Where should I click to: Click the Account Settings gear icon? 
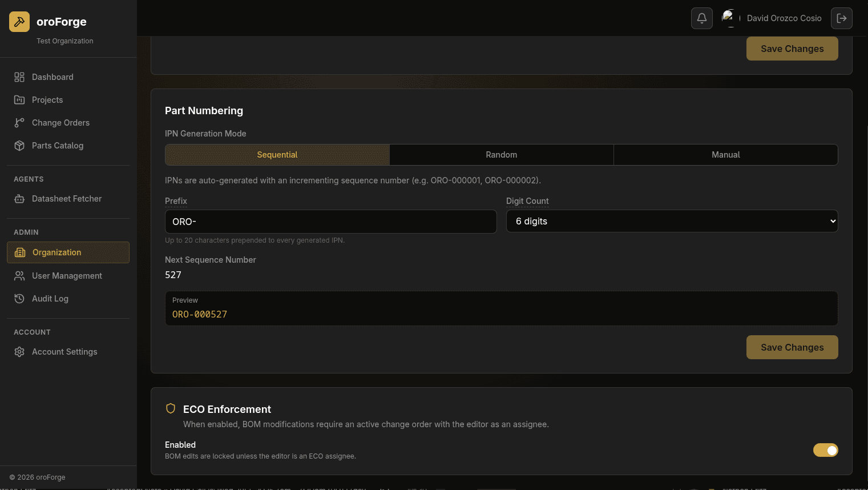pyautogui.click(x=19, y=352)
